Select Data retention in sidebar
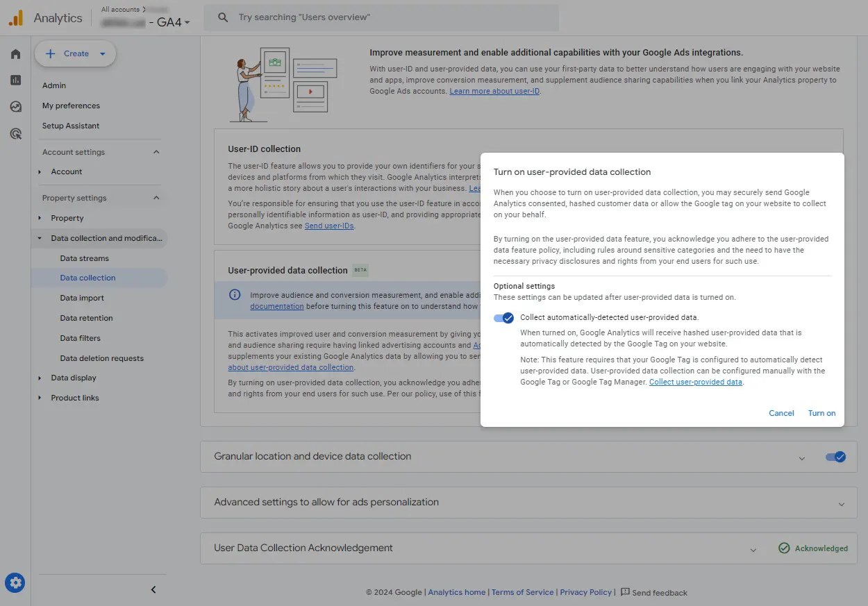868x606 pixels. (x=87, y=318)
